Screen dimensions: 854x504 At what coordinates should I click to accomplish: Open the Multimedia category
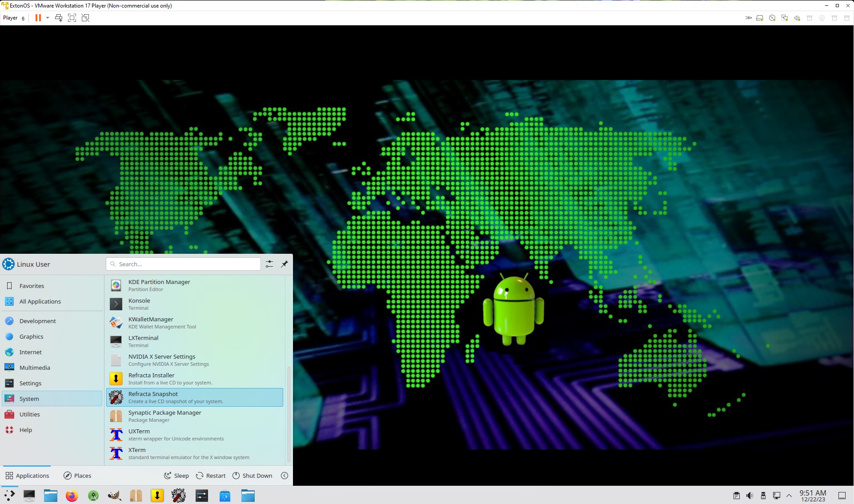pos(52,368)
